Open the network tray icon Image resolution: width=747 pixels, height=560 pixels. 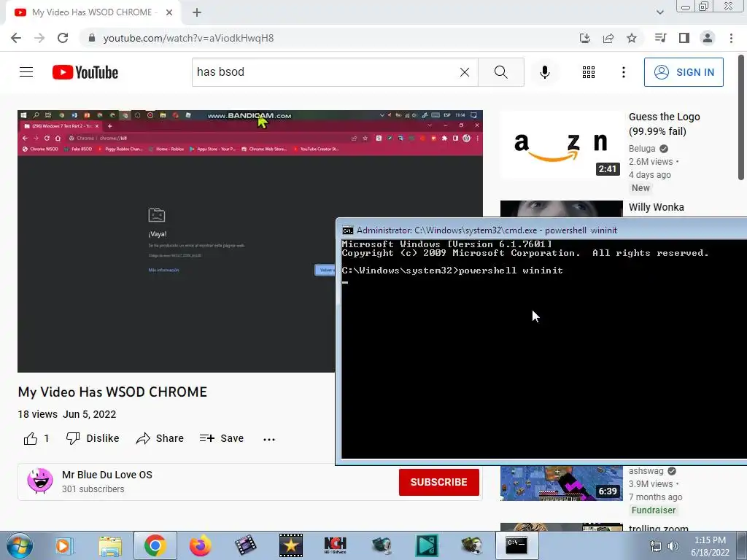656,547
